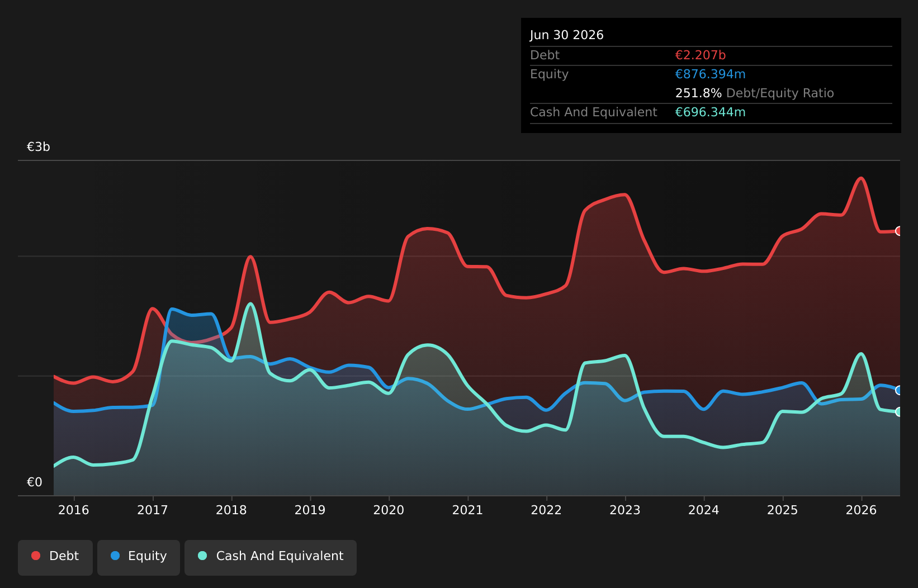The image size is (918, 588).
Task: Click the 2026 x-axis label
Action: pyautogui.click(x=862, y=510)
